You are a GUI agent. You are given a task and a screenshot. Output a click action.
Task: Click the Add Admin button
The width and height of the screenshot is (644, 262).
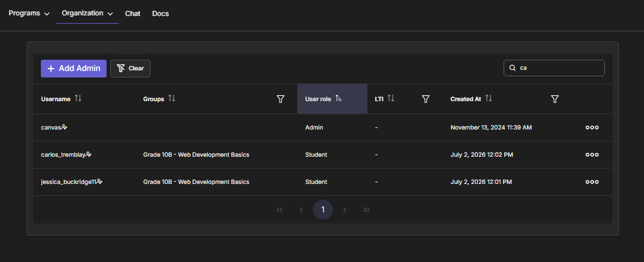[x=73, y=69]
